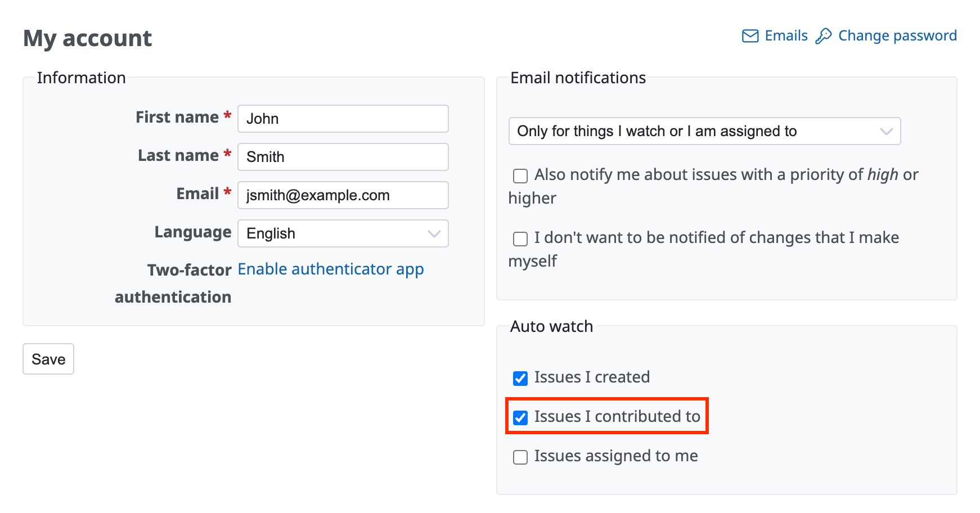The width and height of the screenshot is (980, 513).
Task: Click the key icon beside Change password
Action: (x=824, y=36)
